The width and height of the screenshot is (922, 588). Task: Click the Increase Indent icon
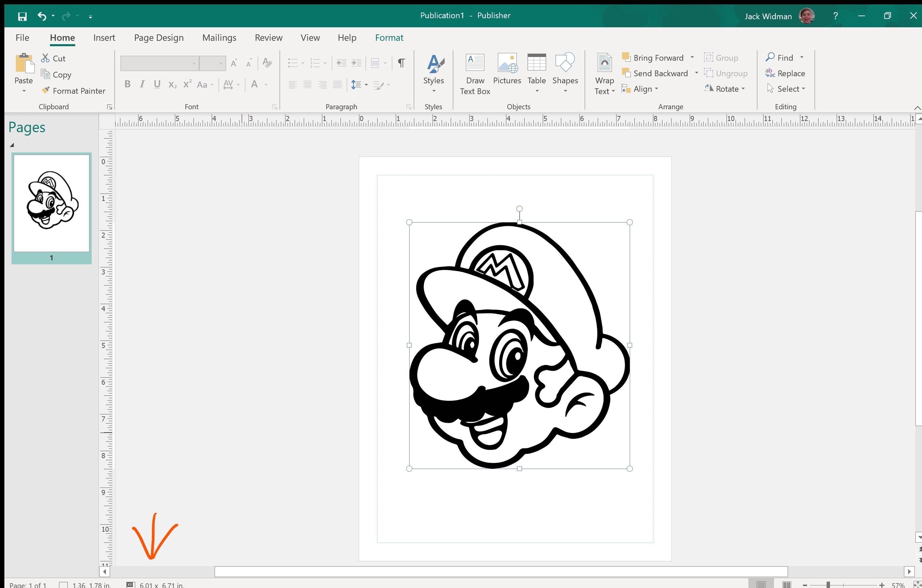pos(356,62)
